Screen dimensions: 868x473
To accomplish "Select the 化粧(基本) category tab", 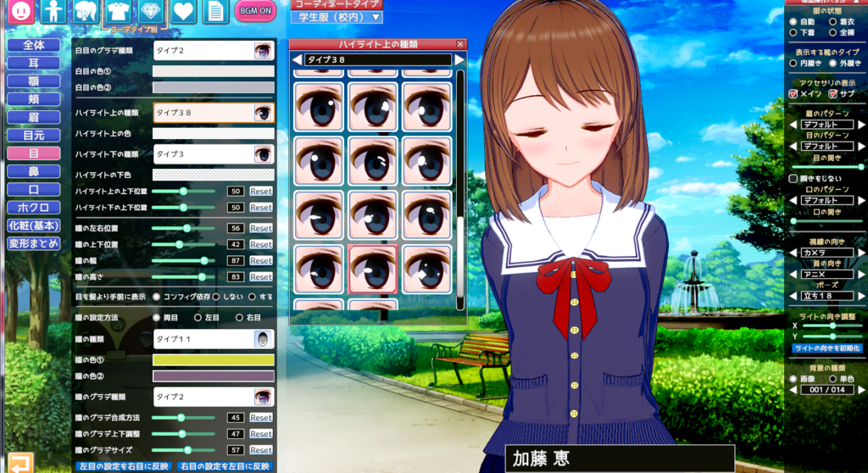I will (34, 225).
